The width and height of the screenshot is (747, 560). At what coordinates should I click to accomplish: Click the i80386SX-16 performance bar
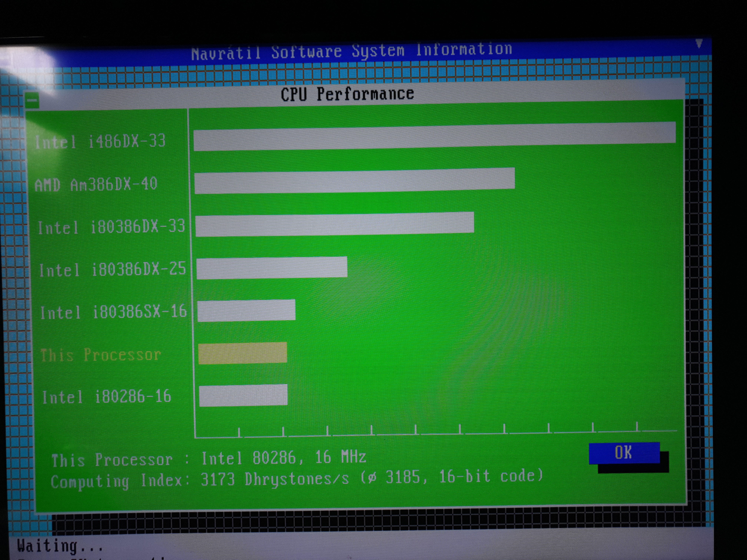pyautogui.click(x=246, y=310)
